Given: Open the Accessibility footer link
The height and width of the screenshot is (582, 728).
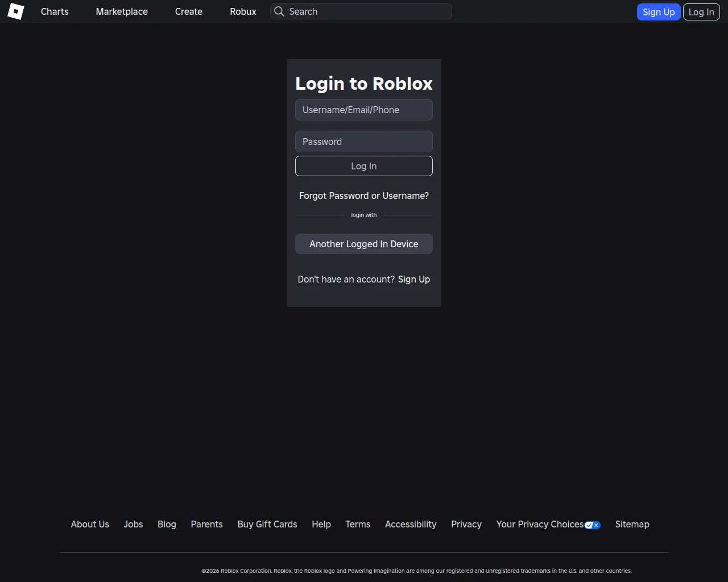Looking at the screenshot, I should point(411,524).
